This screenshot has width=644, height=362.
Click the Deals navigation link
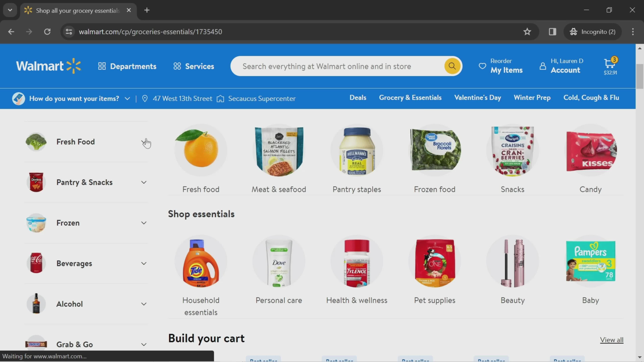(x=357, y=98)
